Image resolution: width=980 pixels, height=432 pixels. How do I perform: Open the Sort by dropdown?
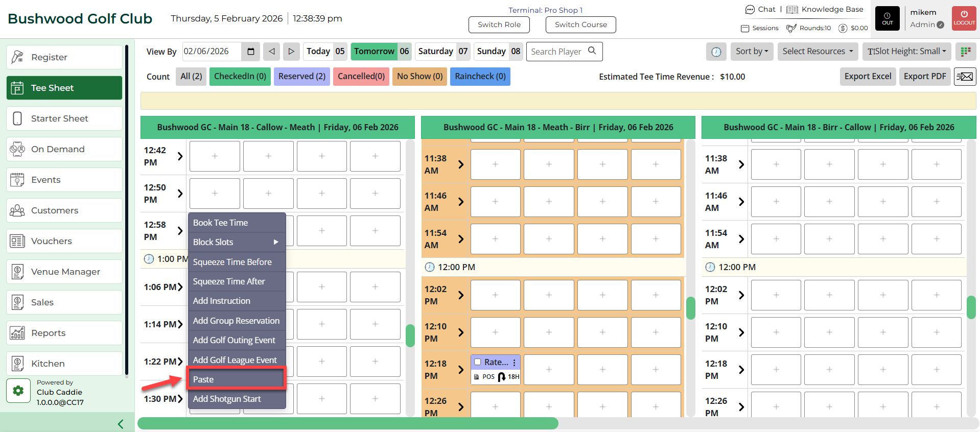pyautogui.click(x=752, y=52)
